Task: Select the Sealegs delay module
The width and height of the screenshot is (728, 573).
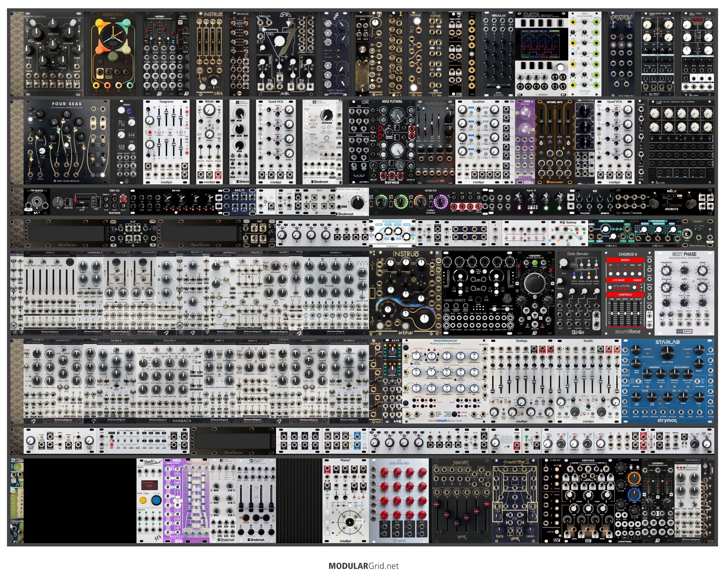Action: [x=521, y=381]
